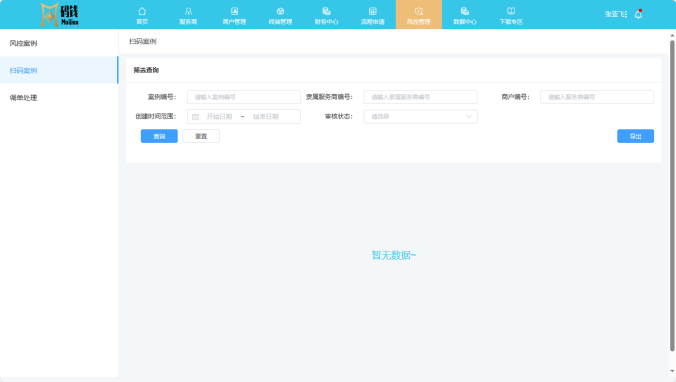Open 调单处理 in the sidebar
The width and height of the screenshot is (676, 382).
tap(59, 98)
